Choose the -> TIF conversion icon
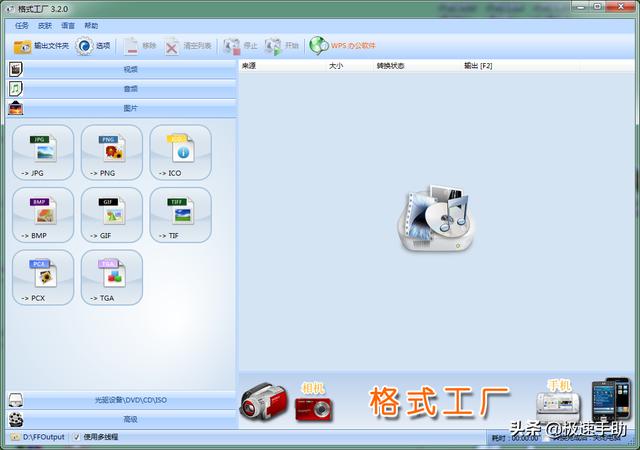 pyautogui.click(x=181, y=215)
